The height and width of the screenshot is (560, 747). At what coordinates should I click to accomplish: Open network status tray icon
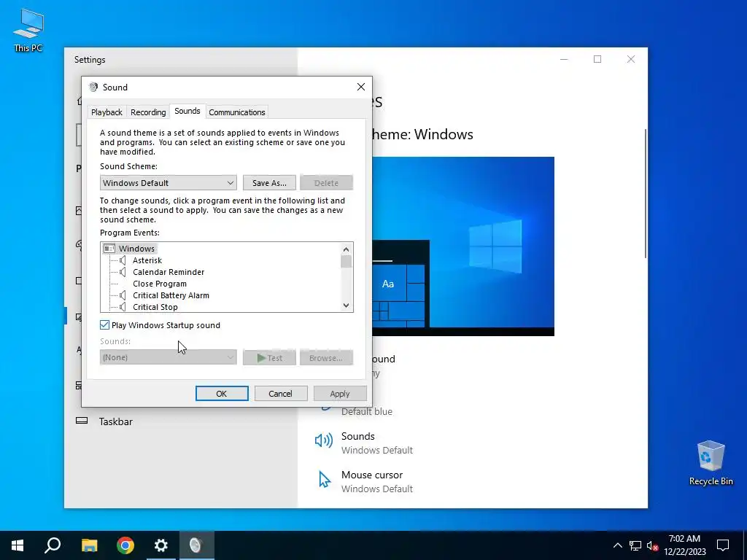[x=635, y=545]
